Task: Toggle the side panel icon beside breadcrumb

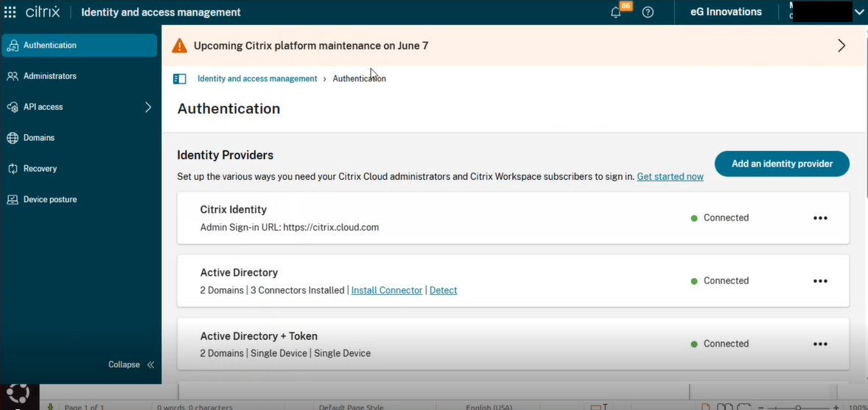Action: [179, 79]
